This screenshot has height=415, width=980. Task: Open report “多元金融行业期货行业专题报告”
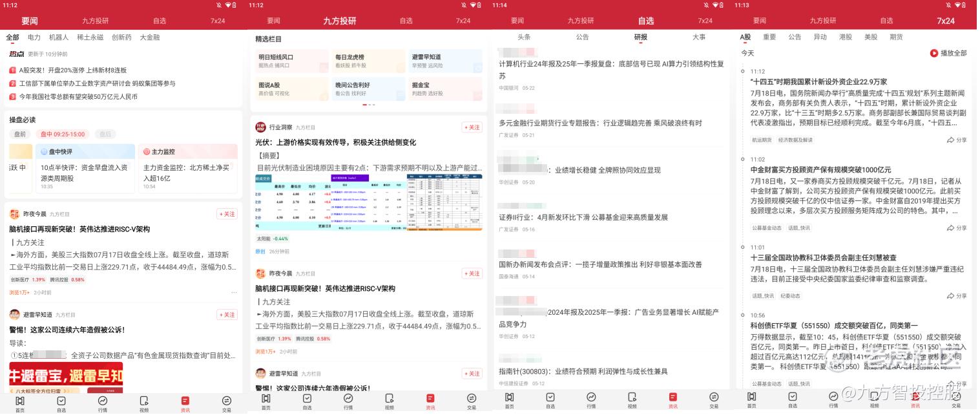(x=600, y=123)
